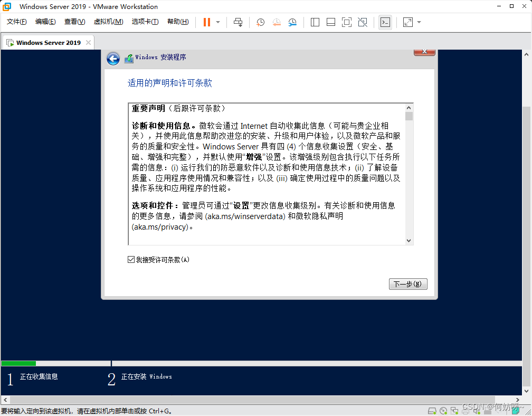Open the 查看(V) menu
This screenshot has height=416, width=532.
74,22
